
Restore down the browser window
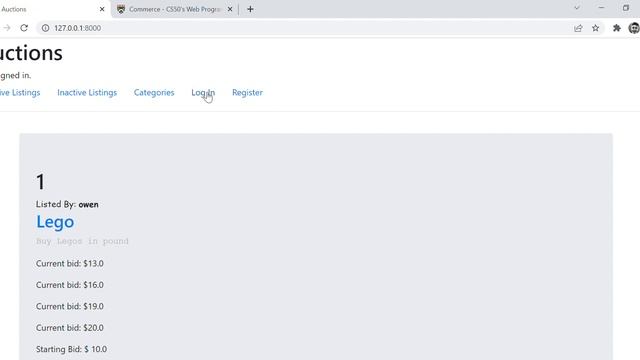pos(626,8)
